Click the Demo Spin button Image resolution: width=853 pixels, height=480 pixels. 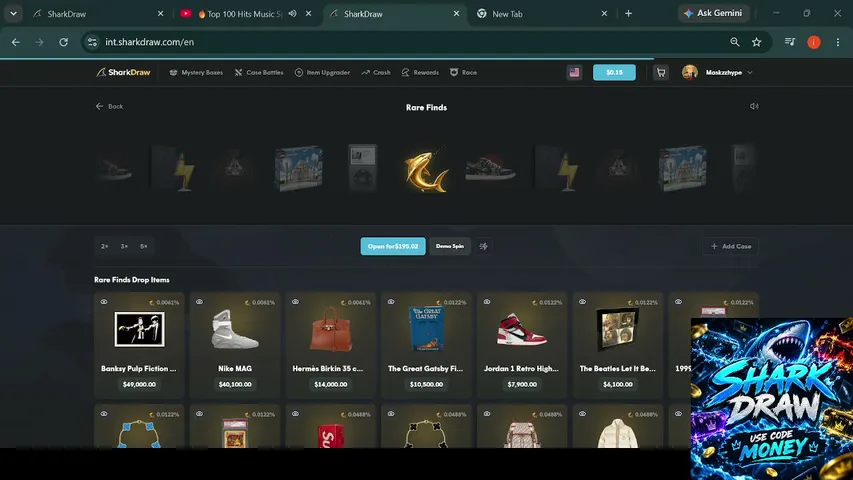pos(450,246)
